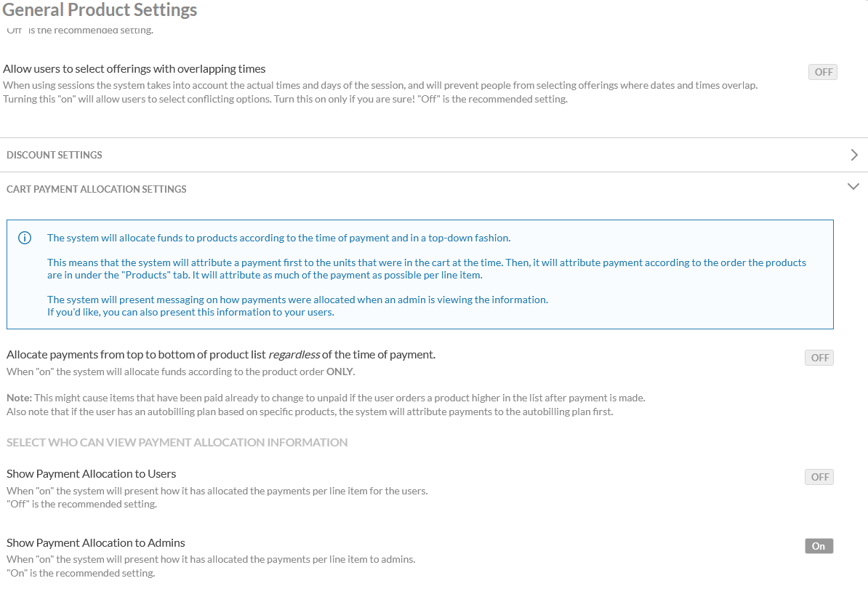Enable allocating payments regardless of payment time

click(819, 358)
